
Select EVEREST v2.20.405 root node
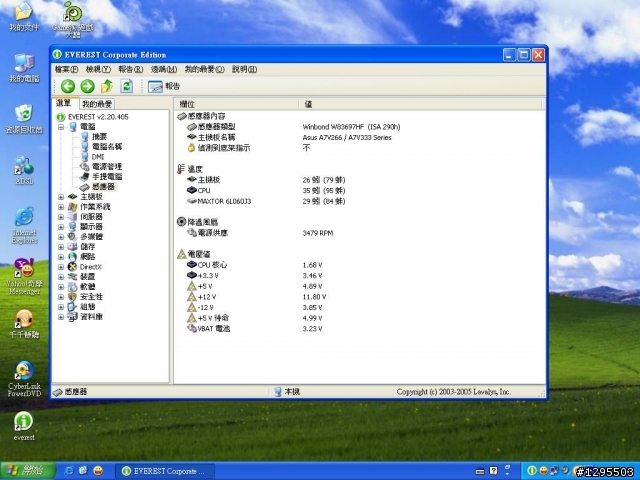98,117
